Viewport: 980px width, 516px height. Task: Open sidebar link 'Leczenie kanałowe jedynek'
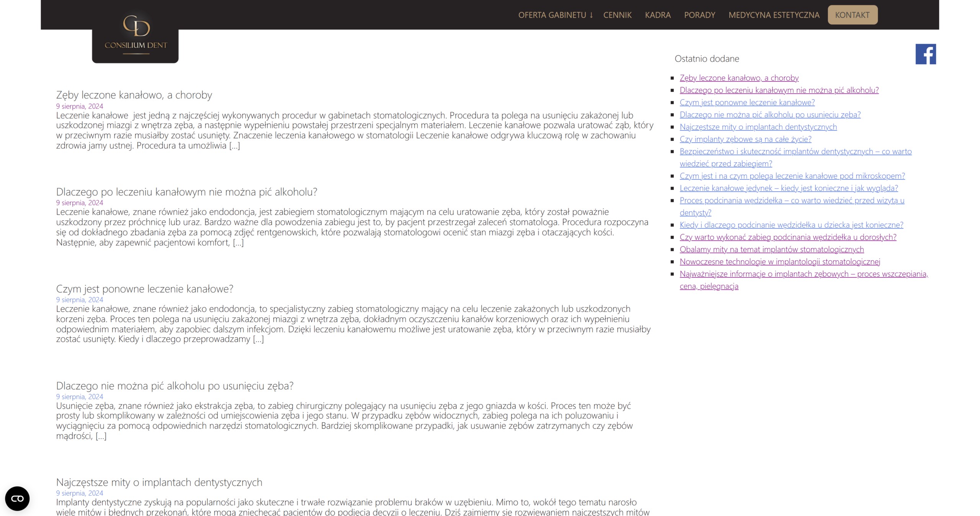click(x=789, y=188)
